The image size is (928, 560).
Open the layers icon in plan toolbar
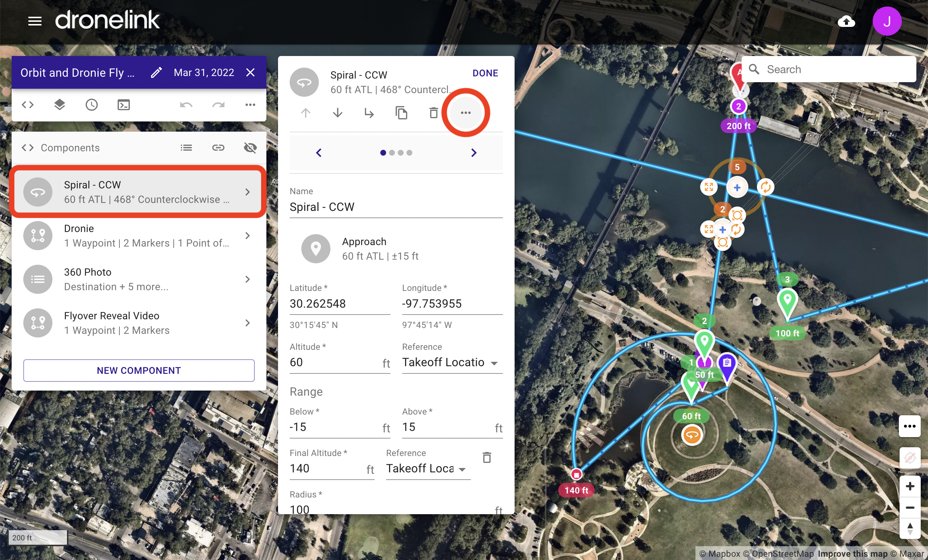(x=60, y=105)
